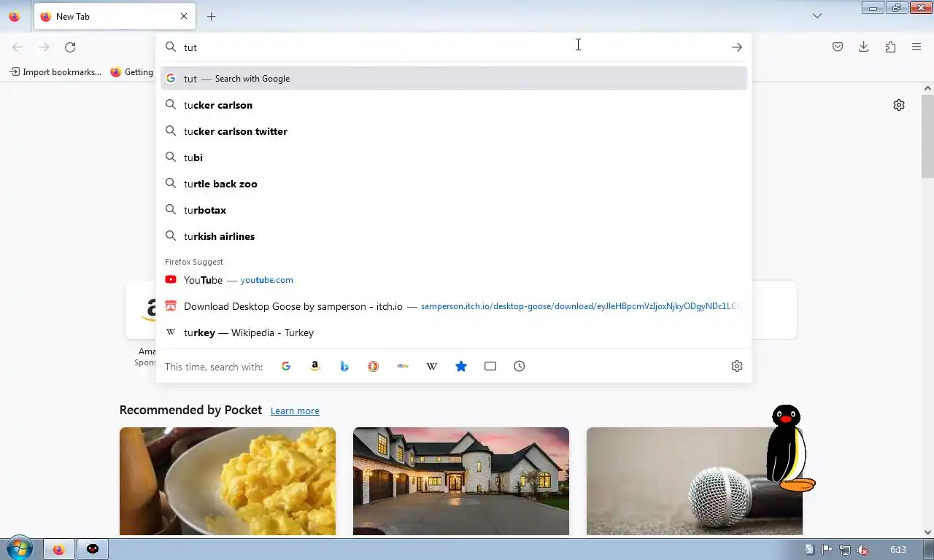The width and height of the screenshot is (934, 560).
Task: Open the Windows Start button
Action: click(x=19, y=549)
